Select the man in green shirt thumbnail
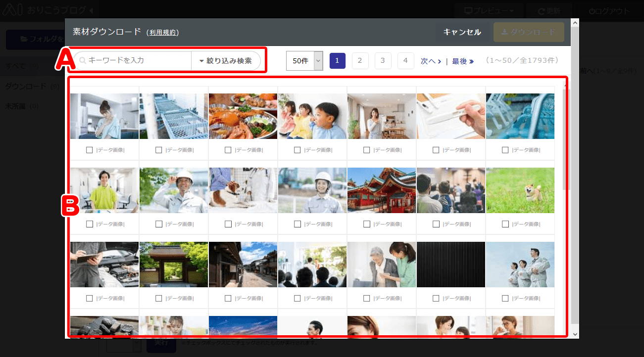 pyautogui.click(x=104, y=190)
